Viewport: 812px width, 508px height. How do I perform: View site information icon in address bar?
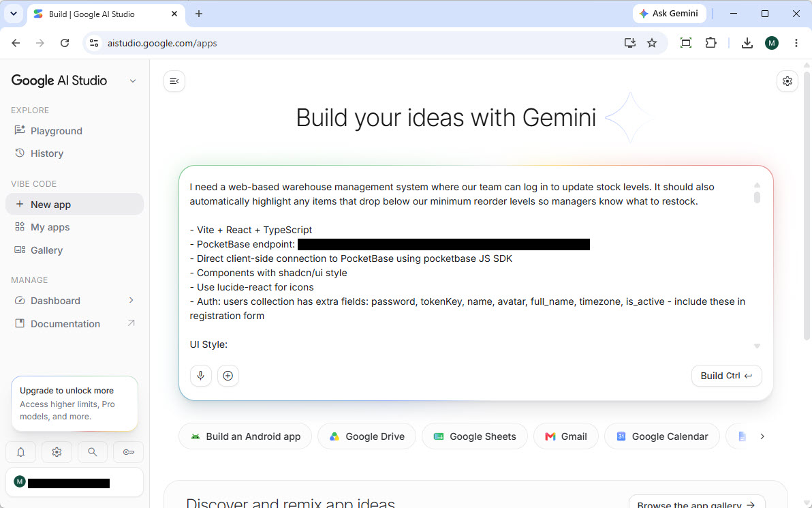coord(94,43)
